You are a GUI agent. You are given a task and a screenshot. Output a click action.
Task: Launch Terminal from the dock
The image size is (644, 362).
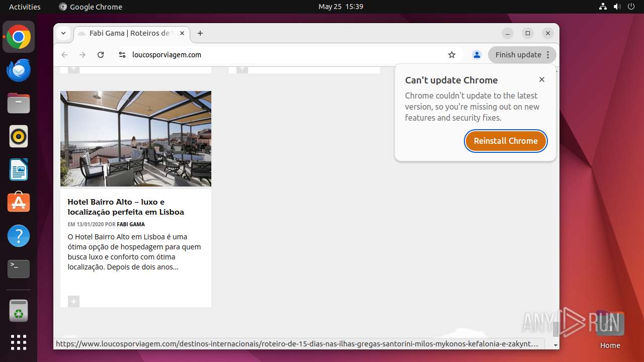(19, 269)
